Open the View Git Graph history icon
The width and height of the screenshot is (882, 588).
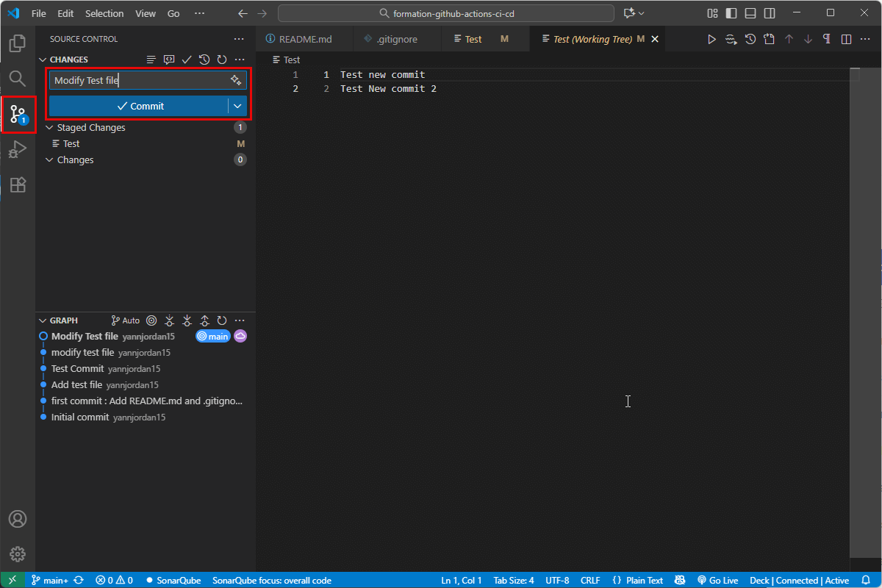204,59
